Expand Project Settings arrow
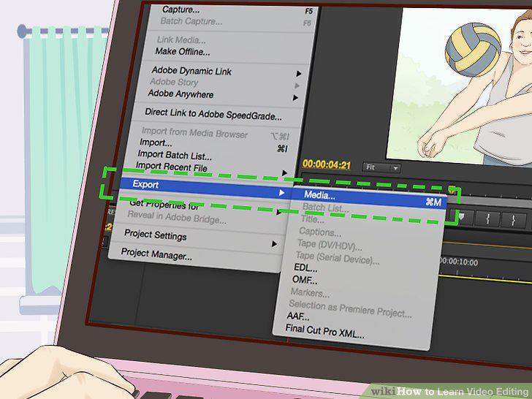 point(274,244)
